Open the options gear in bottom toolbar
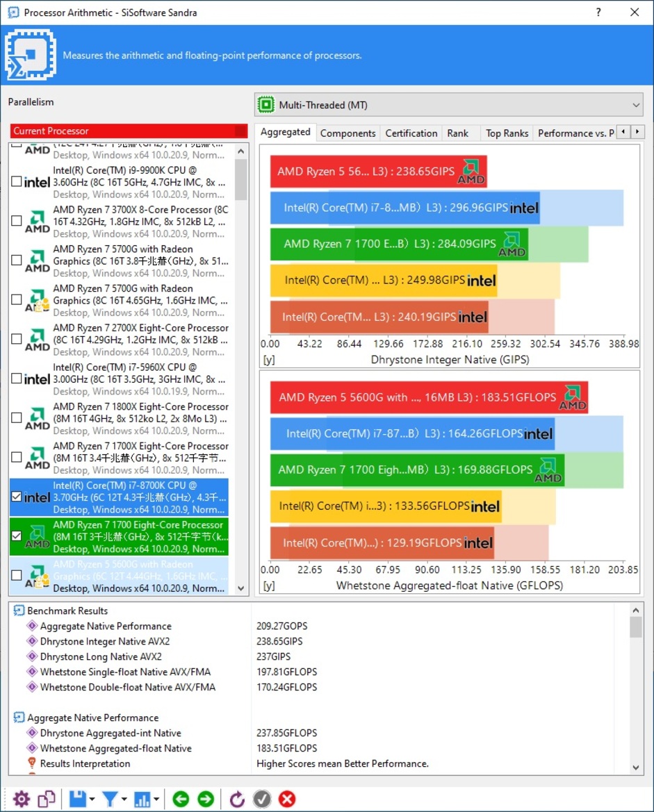 (22, 799)
